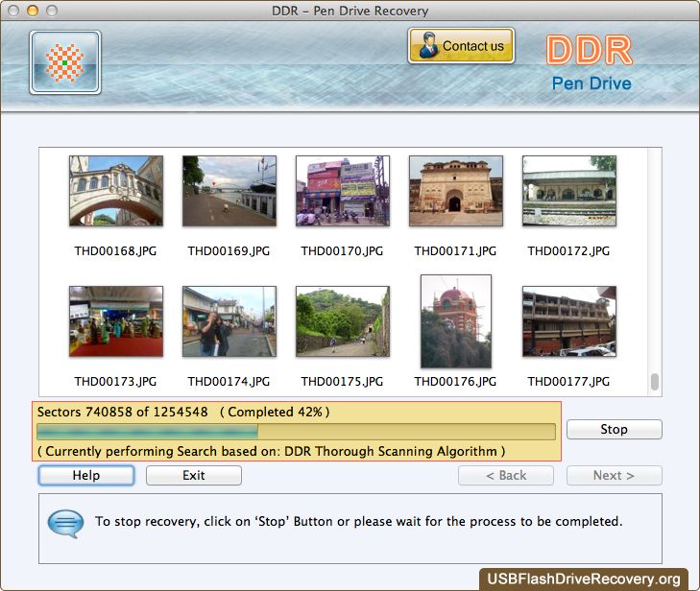
Task: Select the THD00176.JPG image
Action: [456, 321]
